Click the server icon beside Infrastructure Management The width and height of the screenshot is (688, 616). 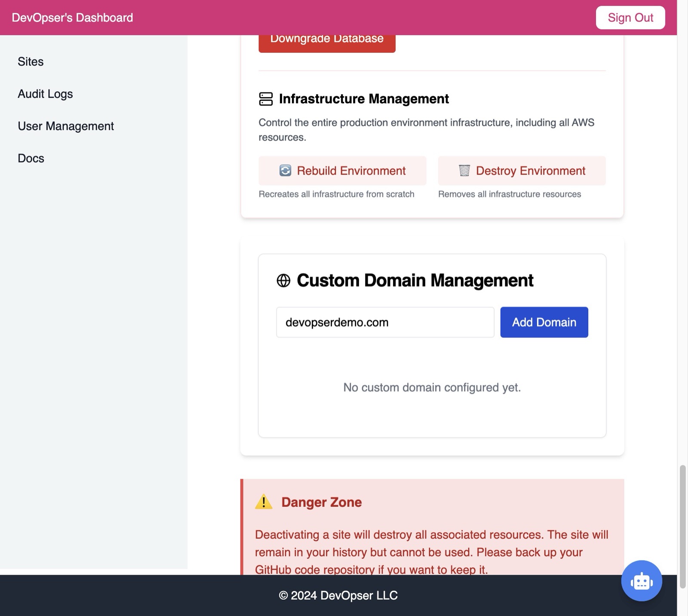pos(266,99)
